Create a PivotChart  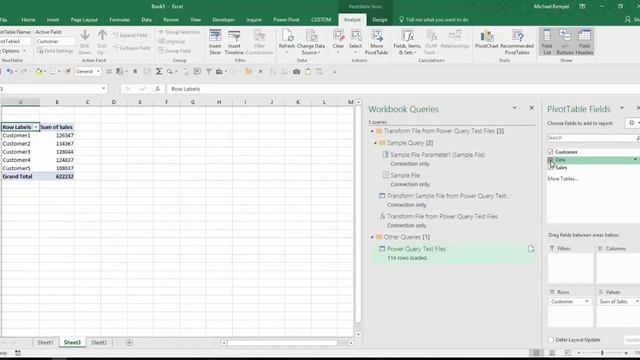pyautogui.click(x=487, y=39)
